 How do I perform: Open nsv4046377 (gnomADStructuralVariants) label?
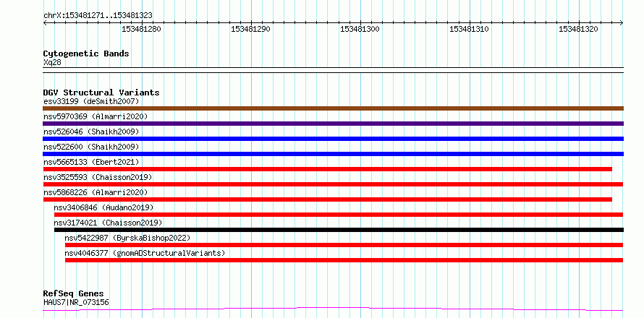145,253
